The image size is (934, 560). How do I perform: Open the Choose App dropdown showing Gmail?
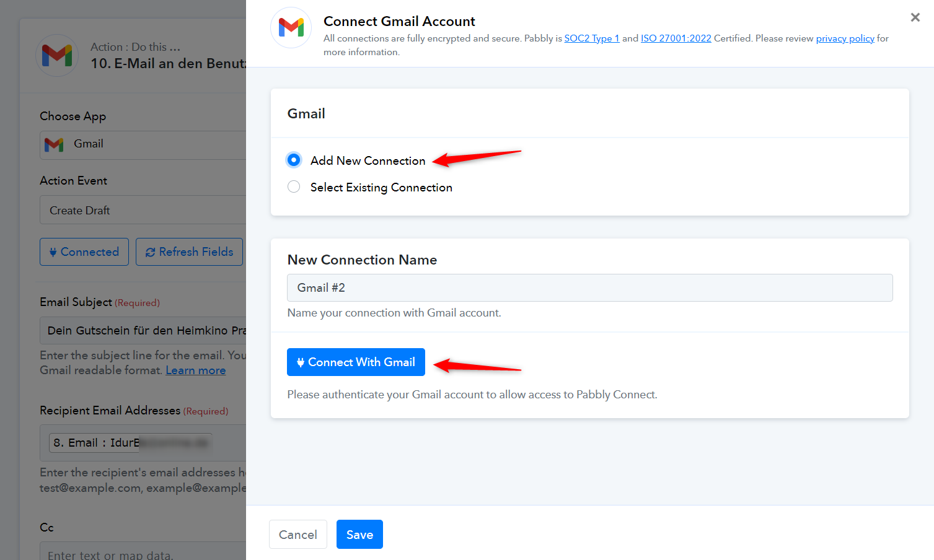coord(143,144)
